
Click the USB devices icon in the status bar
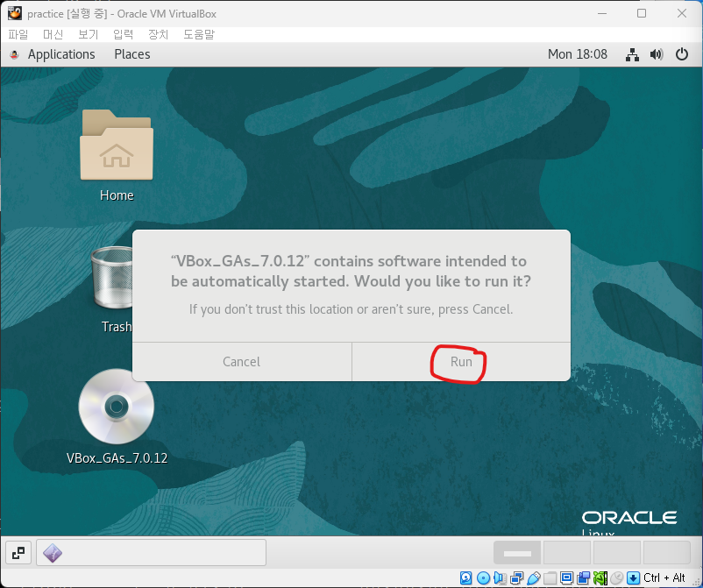pos(534,577)
